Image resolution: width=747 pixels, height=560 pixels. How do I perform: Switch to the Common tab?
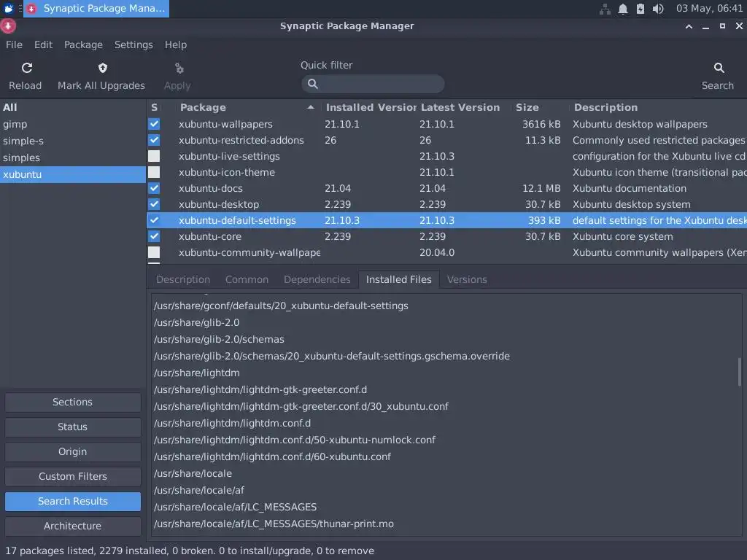click(x=247, y=279)
